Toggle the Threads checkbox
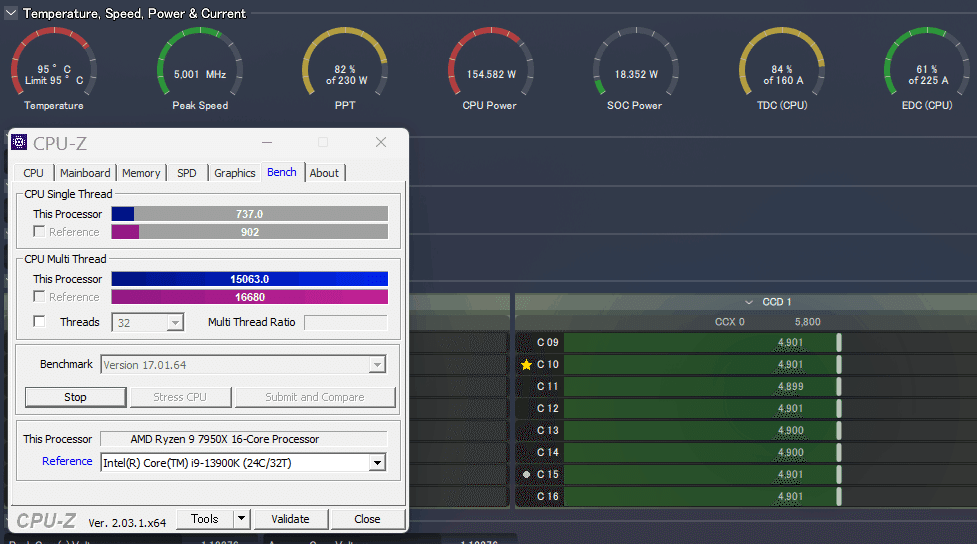The width and height of the screenshot is (977, 544). (x=39, y=321)
